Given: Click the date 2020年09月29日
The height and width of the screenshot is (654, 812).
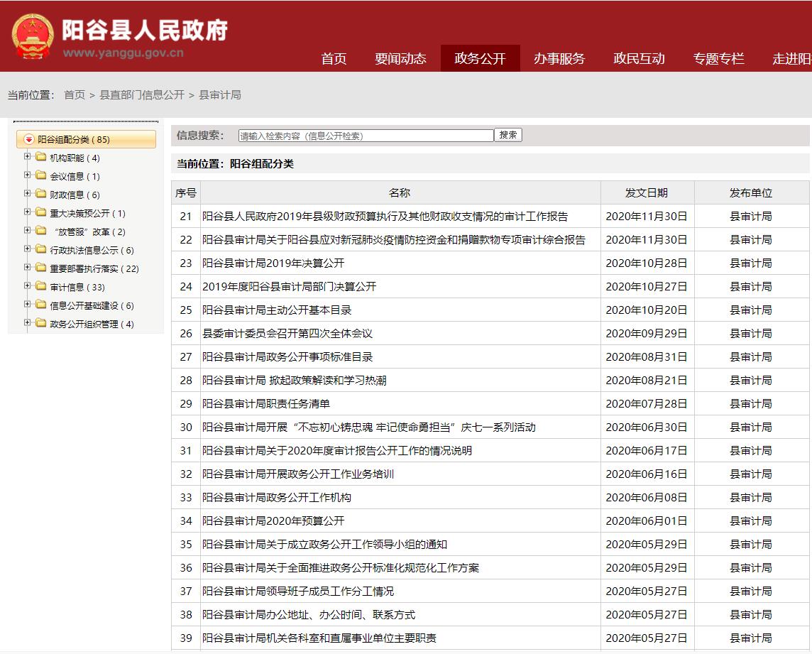Looking at the screenshot, I should click(x=647, y=333).
